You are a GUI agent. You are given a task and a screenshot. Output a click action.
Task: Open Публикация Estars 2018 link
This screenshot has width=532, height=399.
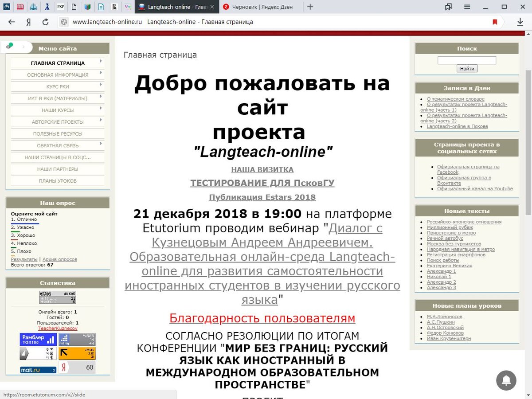click(x=262, y=197)
